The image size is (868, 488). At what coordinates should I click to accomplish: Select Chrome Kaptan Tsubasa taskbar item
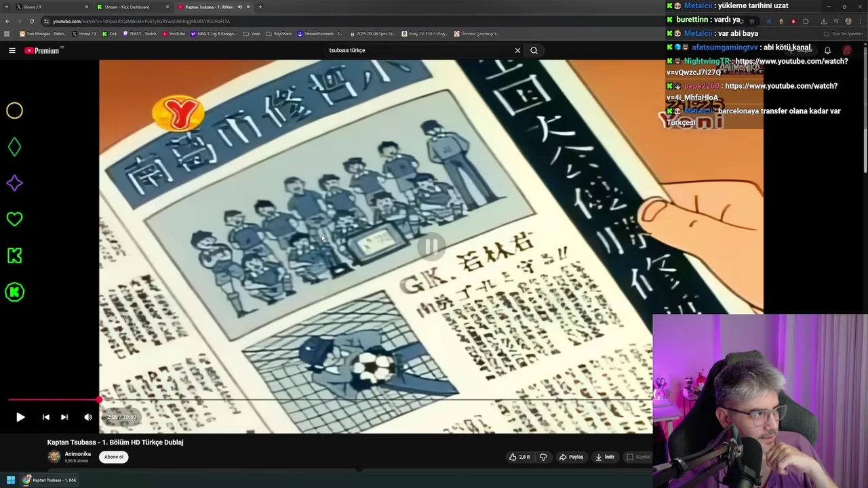click(x=50, y=480)
